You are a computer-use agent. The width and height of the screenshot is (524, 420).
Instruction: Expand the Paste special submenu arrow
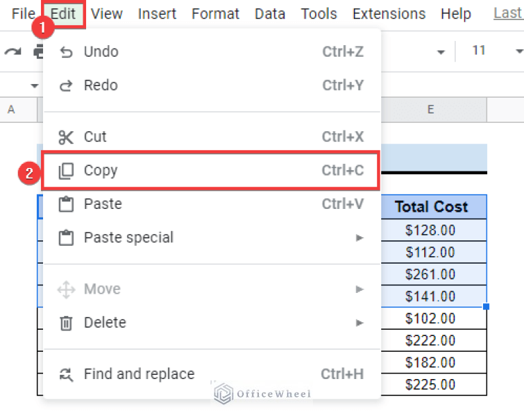[x=359, y=238]
